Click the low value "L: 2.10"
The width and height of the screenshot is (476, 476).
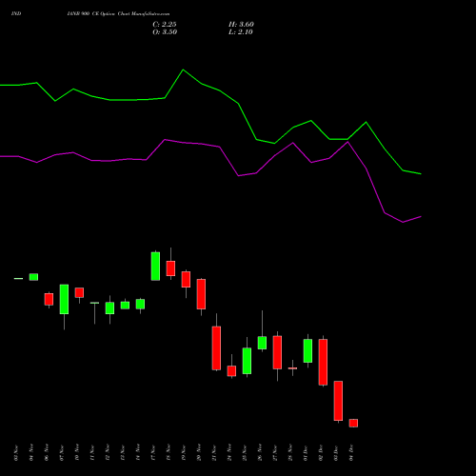pyautogui.click(x=241, y=32)
